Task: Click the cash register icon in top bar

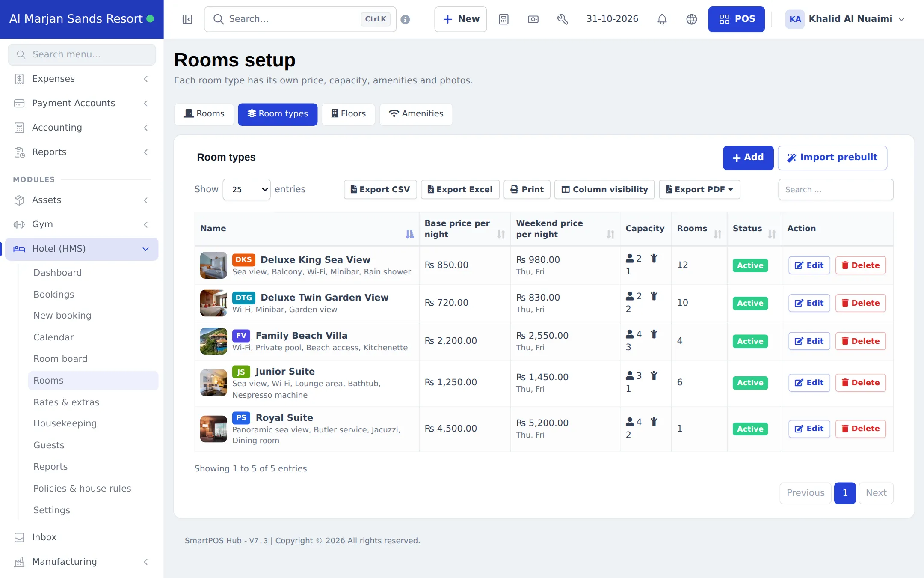Action: point(533,19)
